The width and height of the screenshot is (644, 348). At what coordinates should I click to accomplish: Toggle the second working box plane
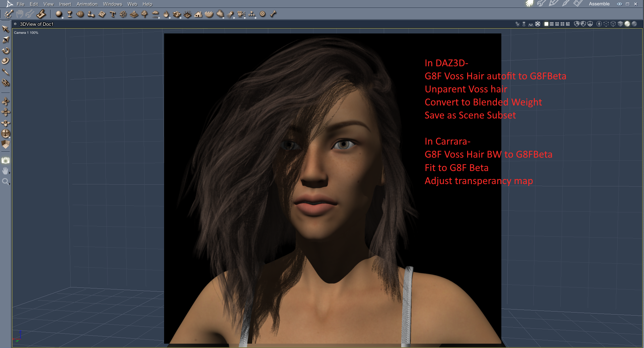pyautogui.click(x=583, y=24)
